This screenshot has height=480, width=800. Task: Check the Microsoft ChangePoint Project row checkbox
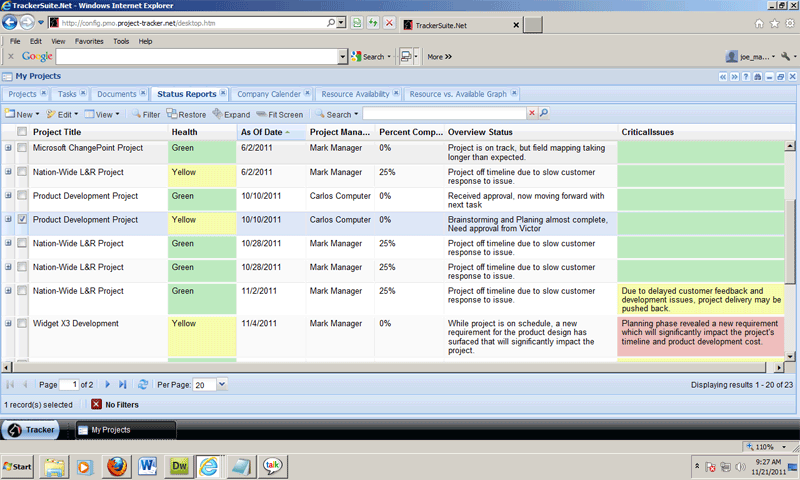[22, 147]
